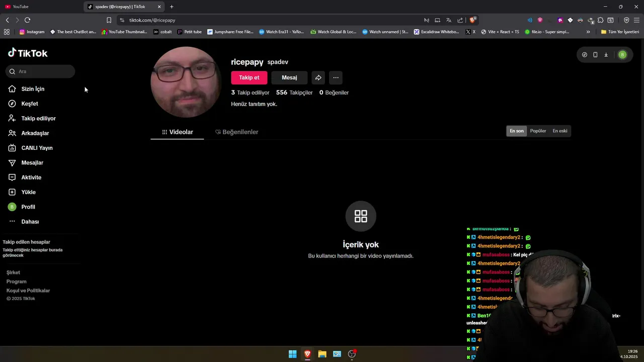Sort videos by Popüler
The height and width of the screenshot is (362, 644).
pos(538,131)
